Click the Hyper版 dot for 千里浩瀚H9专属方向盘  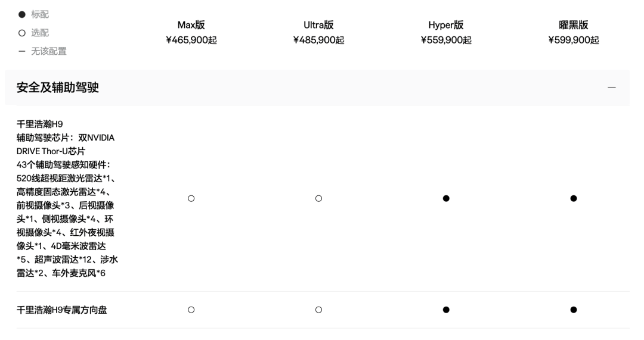tap(446, 310)
